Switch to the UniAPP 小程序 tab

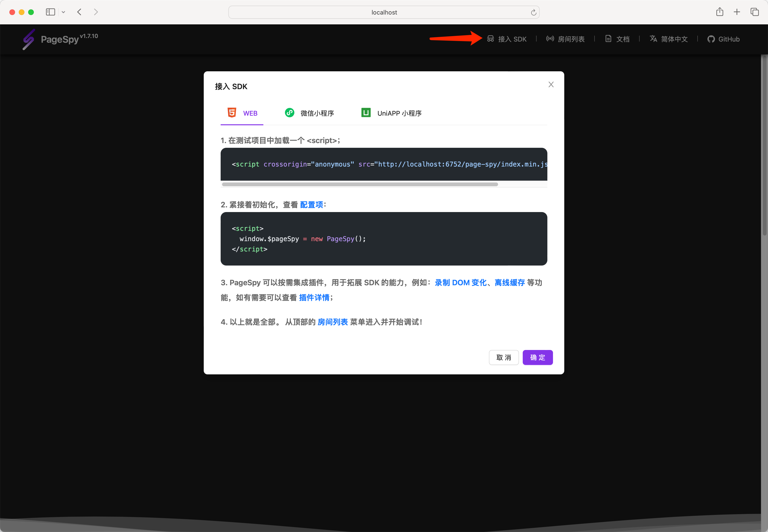point(392,113)
